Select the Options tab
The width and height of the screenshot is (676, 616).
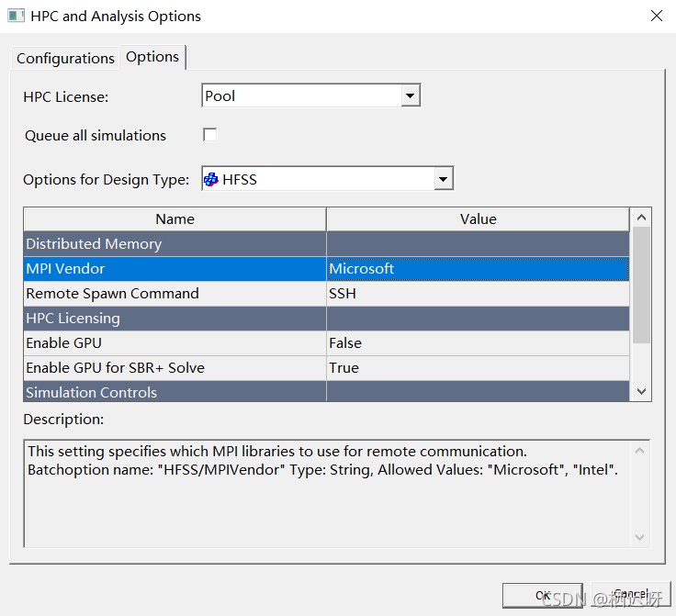pos(152,57)
